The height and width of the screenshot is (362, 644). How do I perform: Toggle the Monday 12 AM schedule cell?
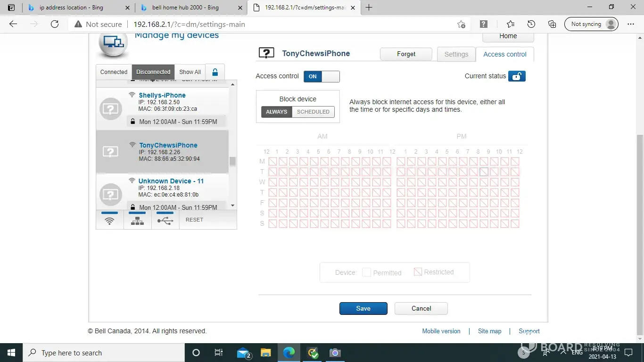[272, 162]
